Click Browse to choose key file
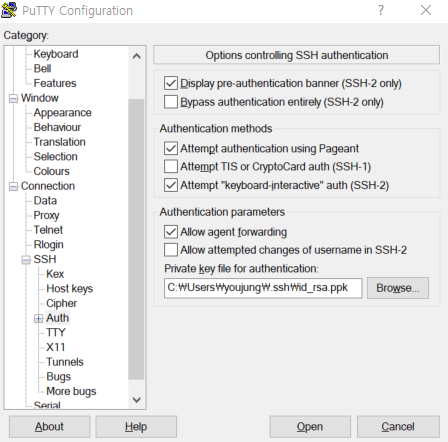 tap(398, 288)
